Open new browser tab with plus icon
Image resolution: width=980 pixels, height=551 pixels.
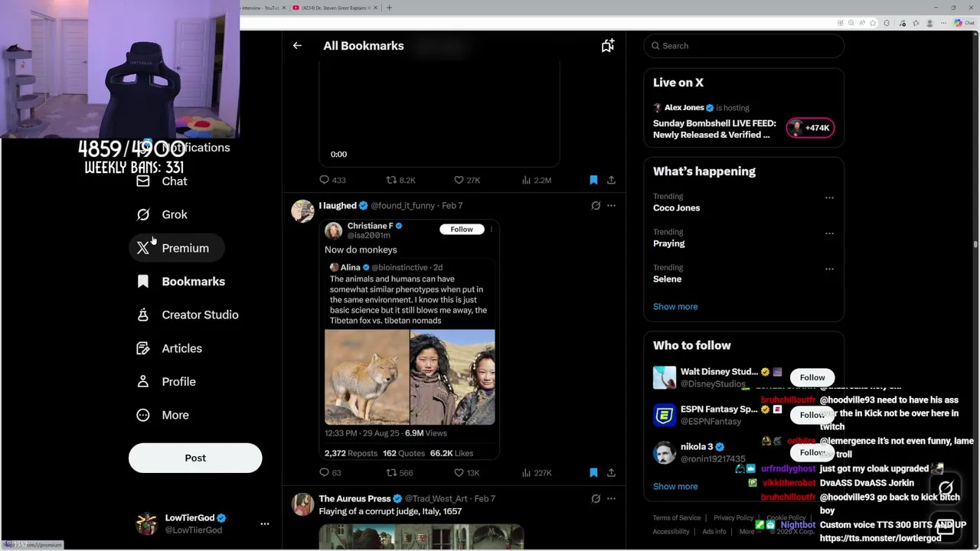pos(389,8)
